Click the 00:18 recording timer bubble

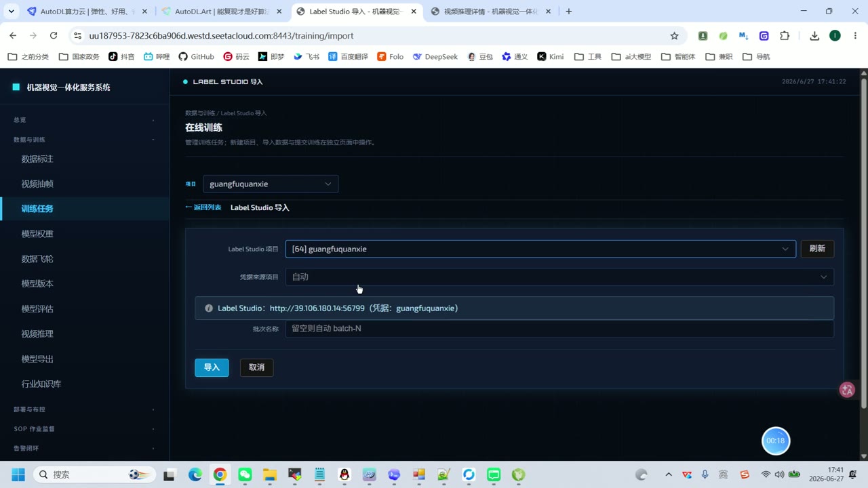776,441
